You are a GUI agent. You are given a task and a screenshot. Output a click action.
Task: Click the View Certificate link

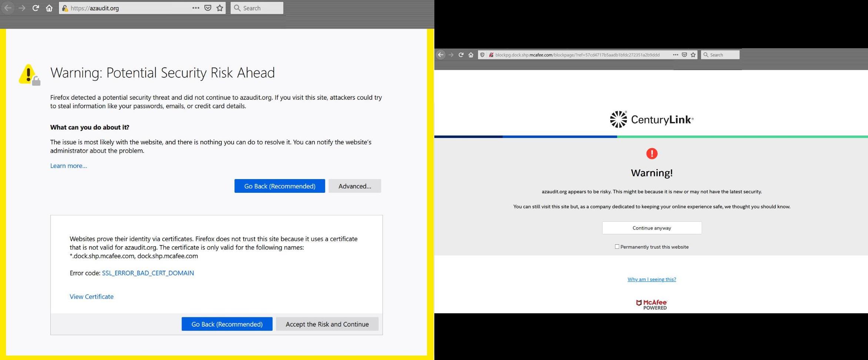pos(91,297)
